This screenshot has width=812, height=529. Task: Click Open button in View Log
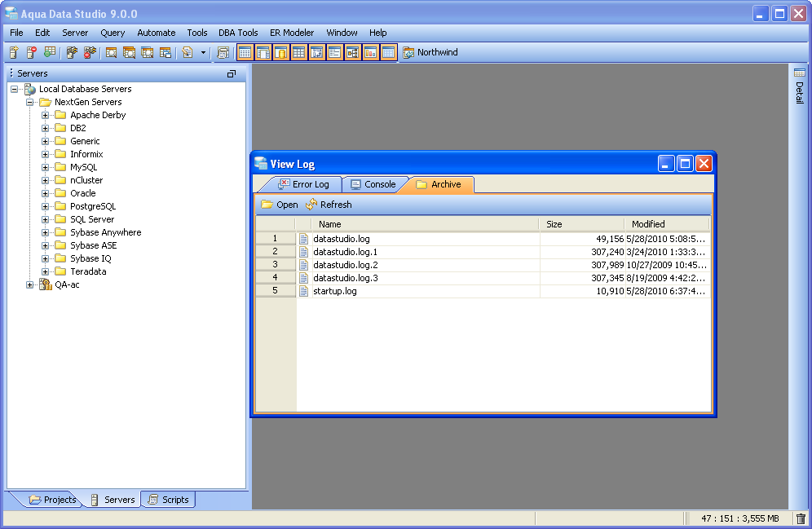[x=280, y=205]
